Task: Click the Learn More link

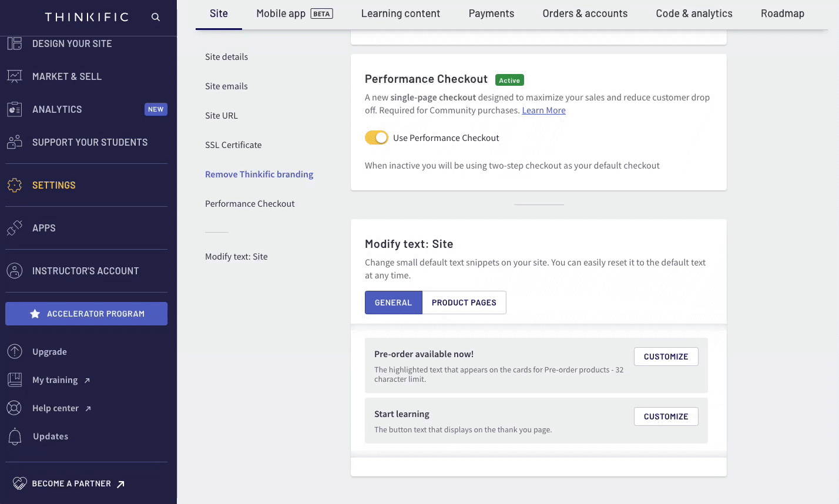Action: tap(543, 110)
